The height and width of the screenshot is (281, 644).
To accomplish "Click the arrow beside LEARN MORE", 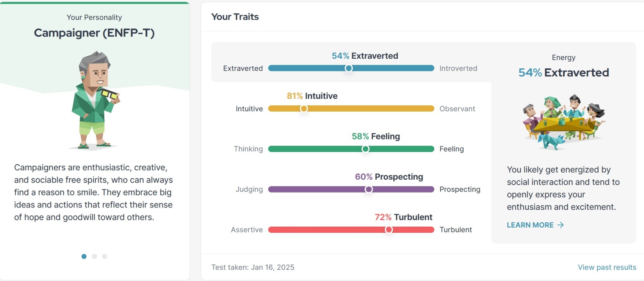I will (560, 225).
